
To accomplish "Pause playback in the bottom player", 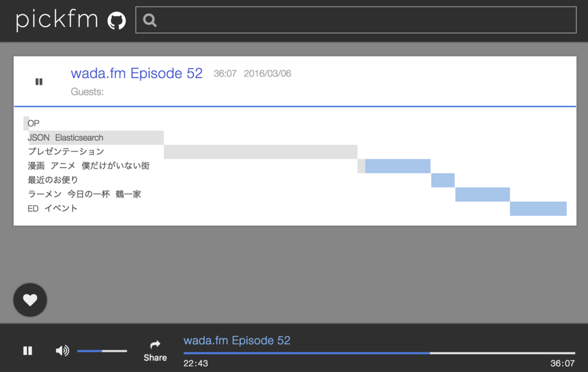I will tap(28, 351).
